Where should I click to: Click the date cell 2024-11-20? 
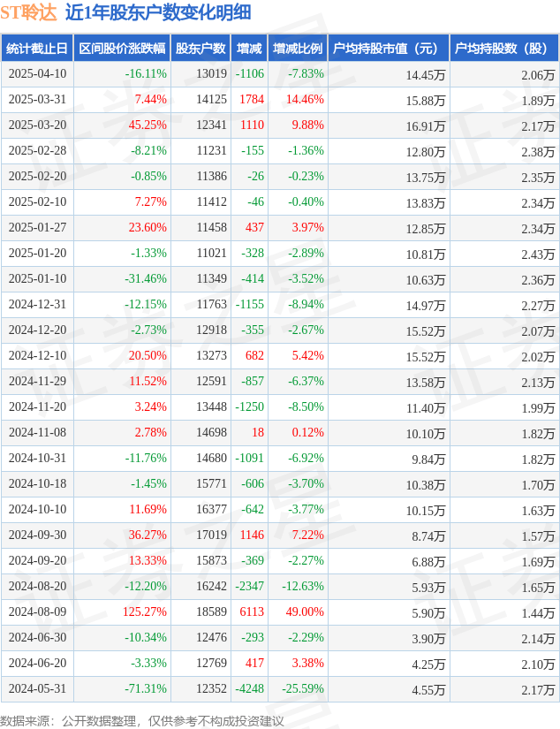coord(38,406)
